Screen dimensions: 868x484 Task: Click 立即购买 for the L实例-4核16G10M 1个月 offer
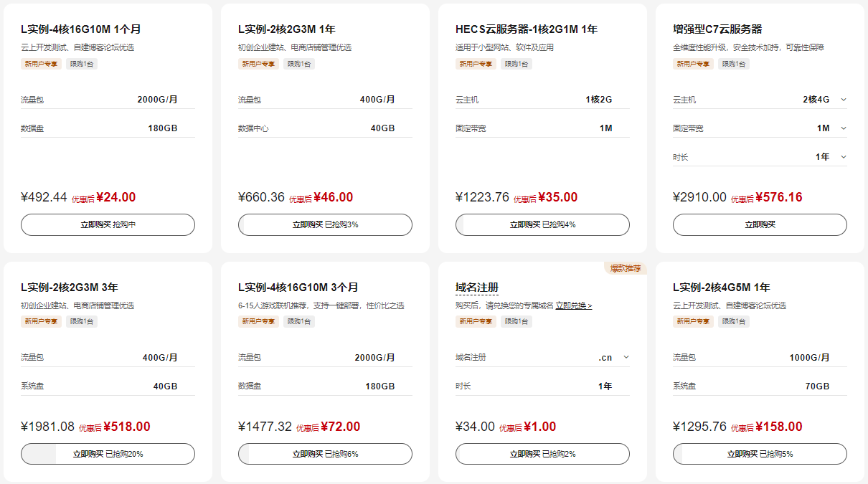tap(108, 224)
